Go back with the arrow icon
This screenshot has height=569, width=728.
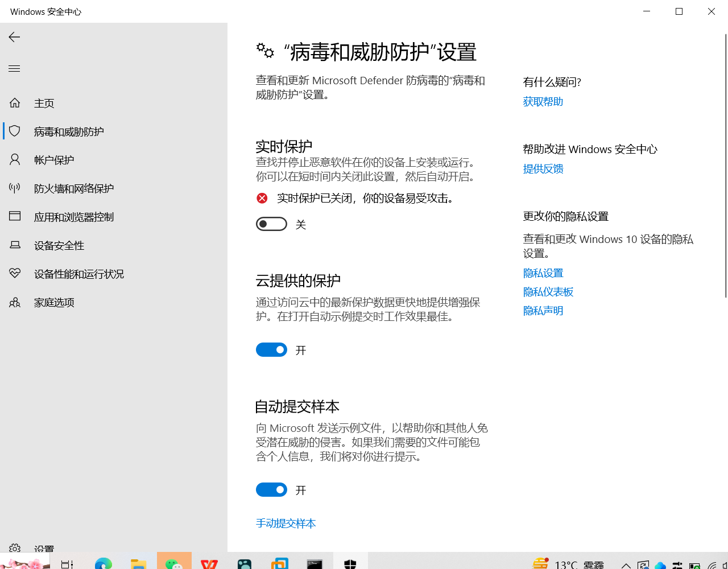[14, 37]
